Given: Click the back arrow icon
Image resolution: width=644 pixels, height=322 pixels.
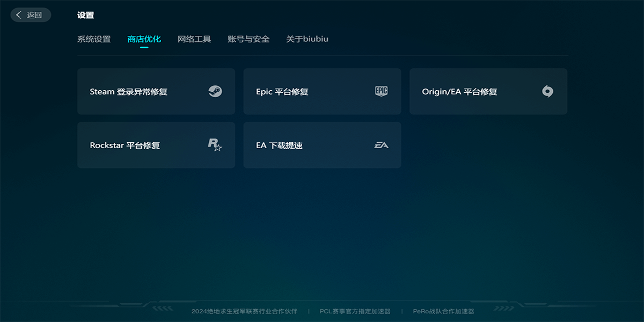Looking at the screenshot, I should pyautogui.click(x=19, y=14).
